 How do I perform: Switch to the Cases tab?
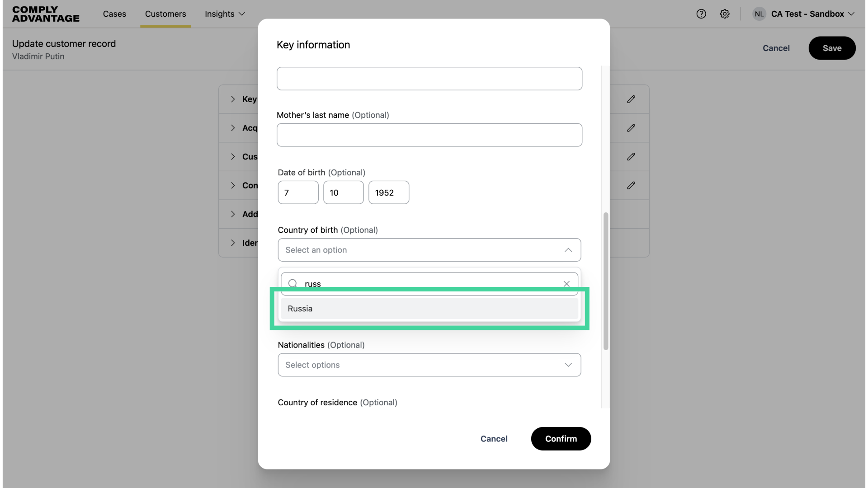[114, 14]
